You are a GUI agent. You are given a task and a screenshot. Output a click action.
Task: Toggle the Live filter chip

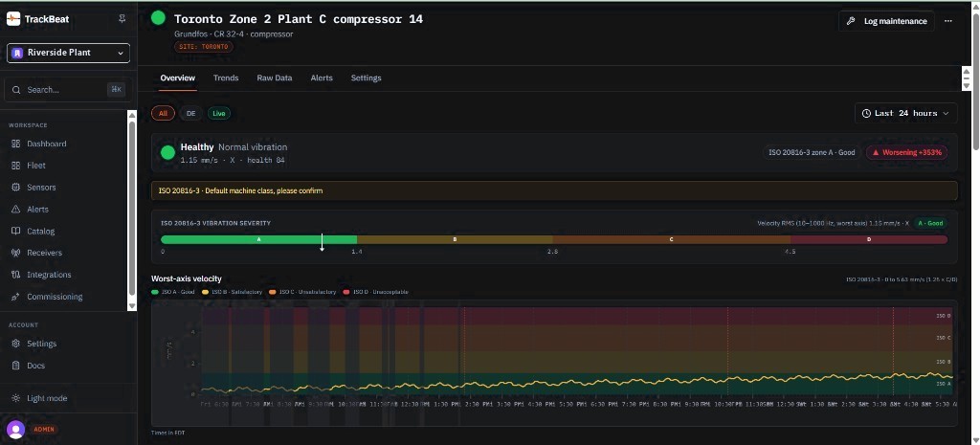(x=219, y=114)
